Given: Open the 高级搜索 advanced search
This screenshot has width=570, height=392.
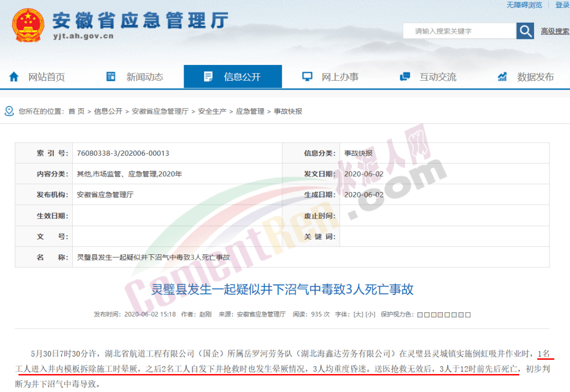Looking at the screenshot, I should click(x=555, y=32).
